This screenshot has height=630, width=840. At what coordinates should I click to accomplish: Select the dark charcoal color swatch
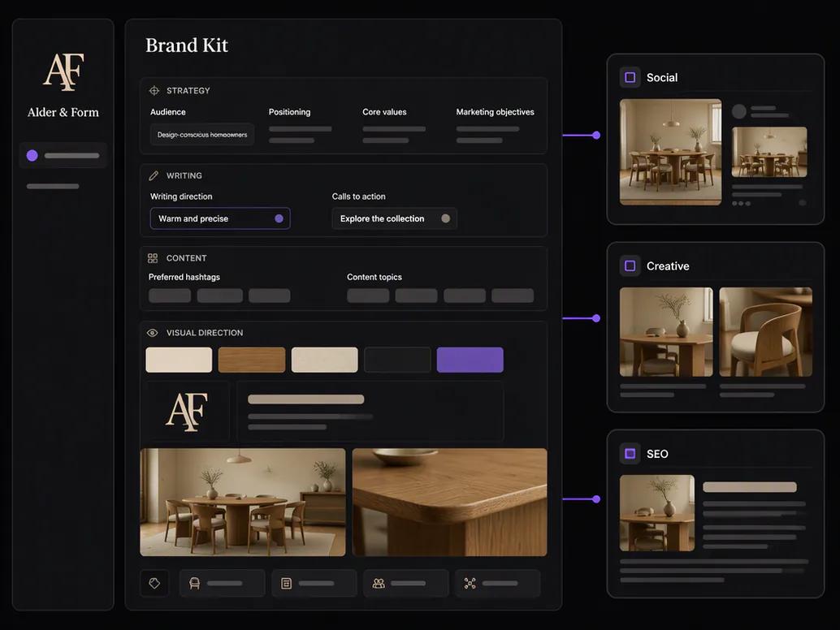coord(397,360)
